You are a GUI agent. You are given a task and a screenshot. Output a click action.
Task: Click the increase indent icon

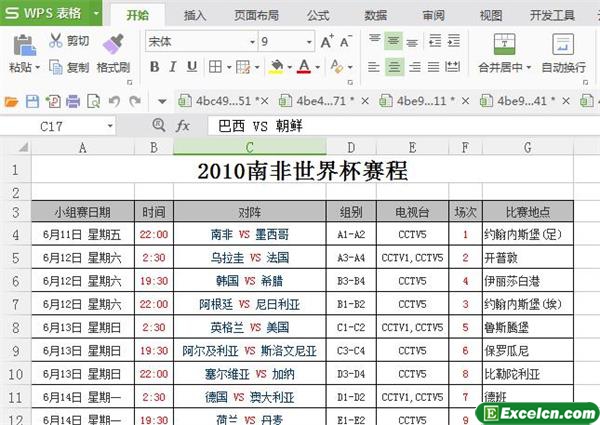coord(454,41)
